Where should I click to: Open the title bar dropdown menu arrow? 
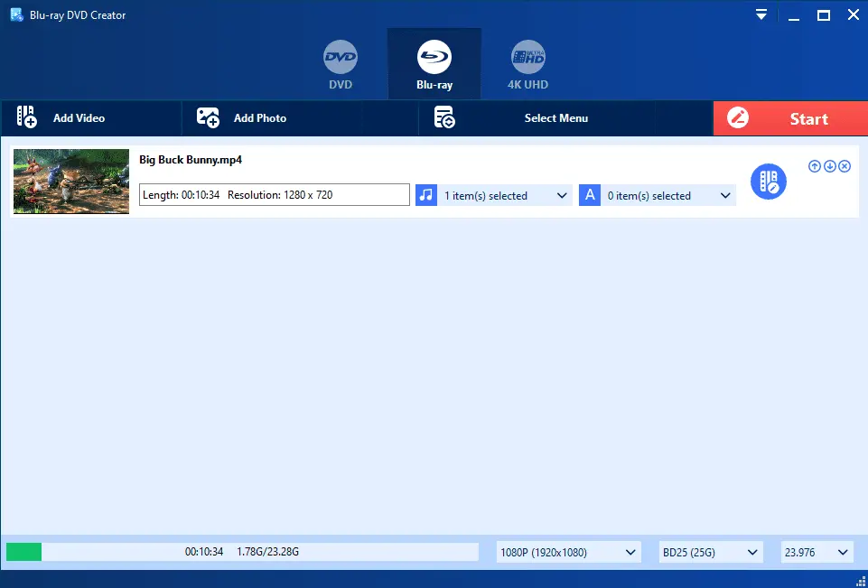click(761, 14)
